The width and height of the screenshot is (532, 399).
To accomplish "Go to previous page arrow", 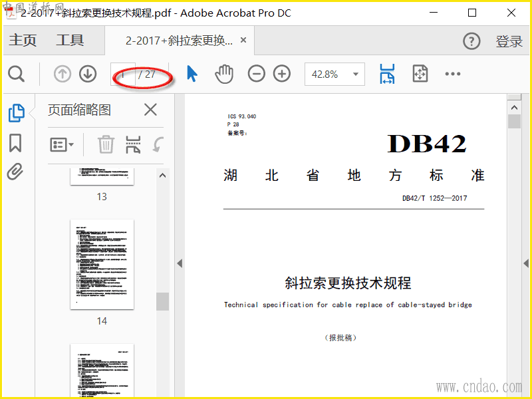I will [63, 74].
